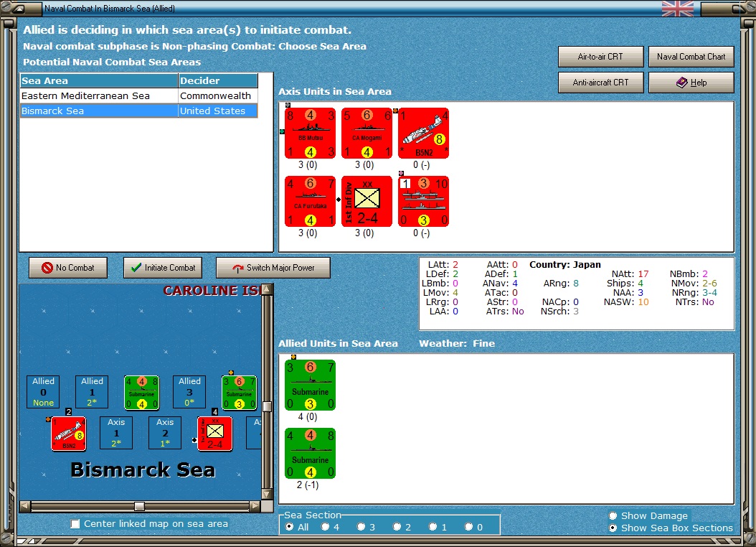
Task: Click the Bismarck Sea map label
Action: (143, 469)
